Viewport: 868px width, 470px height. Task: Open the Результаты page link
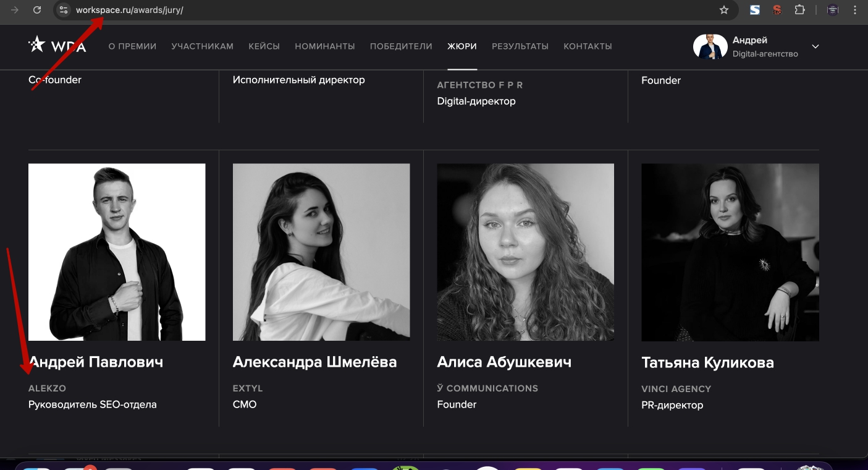[x=520, y=46]
